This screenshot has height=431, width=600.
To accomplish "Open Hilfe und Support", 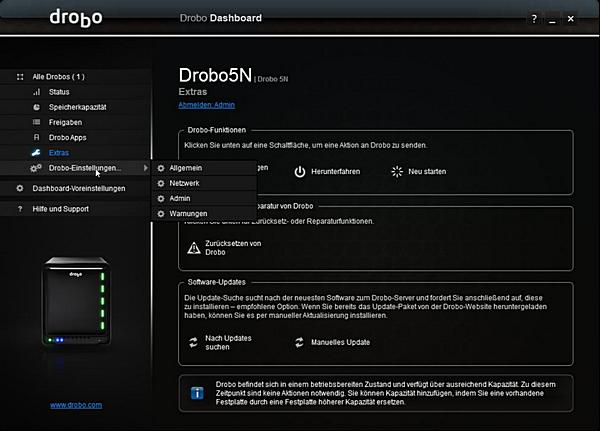I will [60, 209].
